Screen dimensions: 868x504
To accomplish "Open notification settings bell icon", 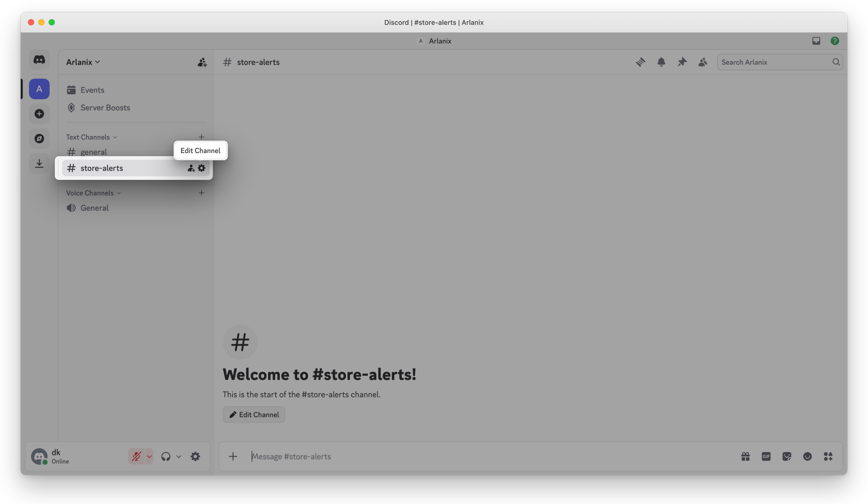I will pos(661,62).
